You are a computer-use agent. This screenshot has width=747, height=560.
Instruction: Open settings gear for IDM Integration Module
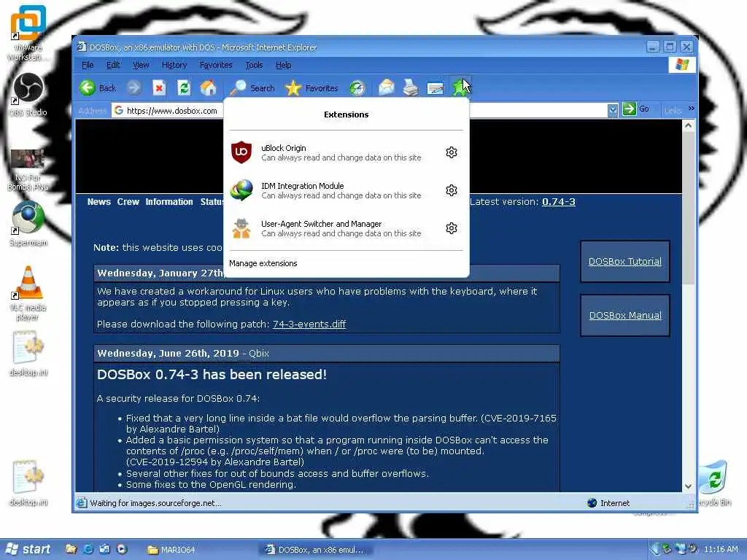click(451, 190)
